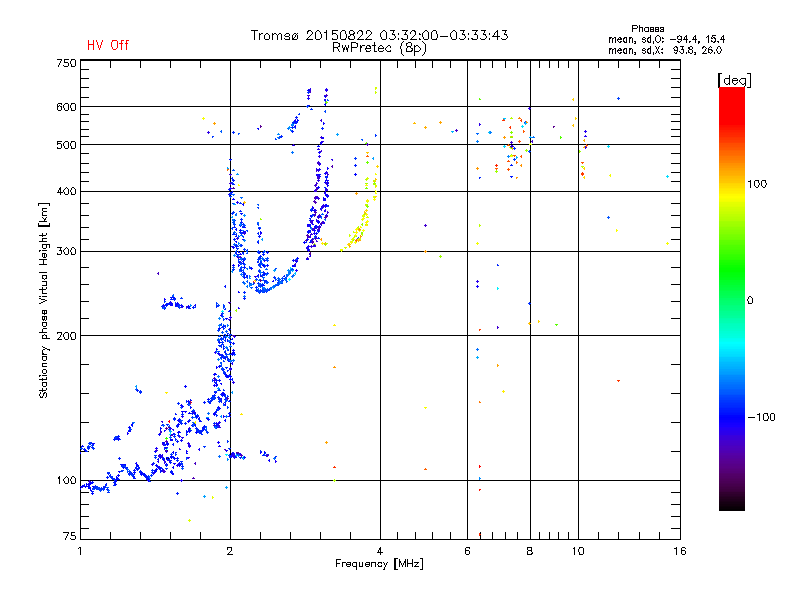Click the y-axis label '500'
800x600 pixels.
point(66,145)
